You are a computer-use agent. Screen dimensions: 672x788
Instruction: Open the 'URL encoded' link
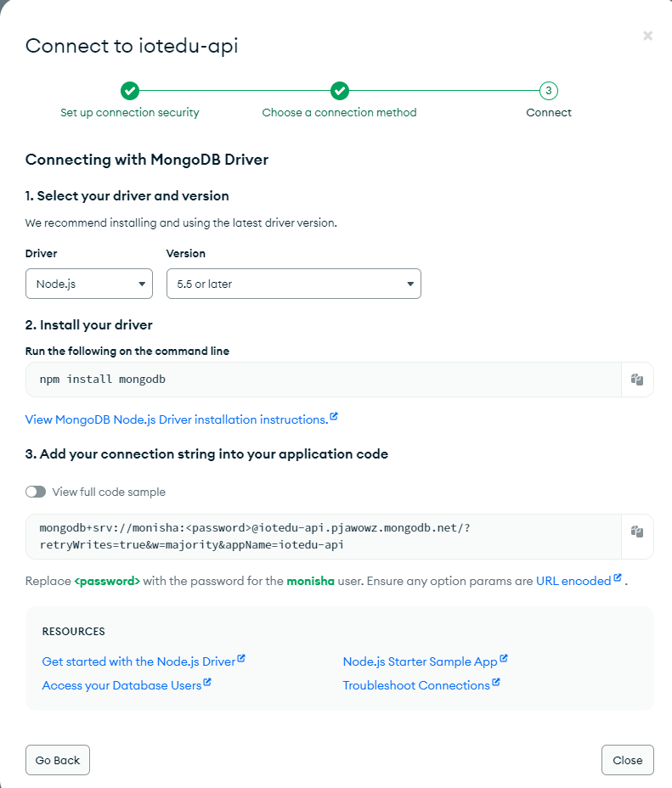pos(573,581)
